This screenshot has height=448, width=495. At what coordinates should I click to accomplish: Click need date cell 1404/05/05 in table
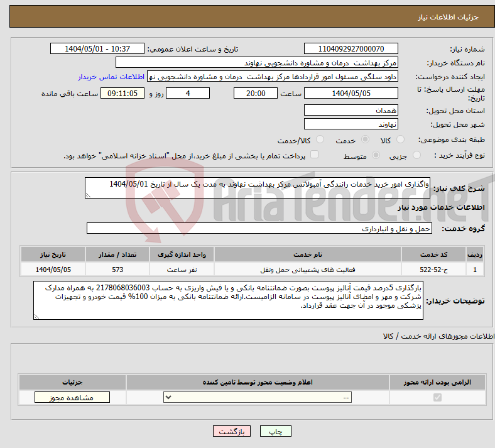pyautogui.click(x=53, y=270)
